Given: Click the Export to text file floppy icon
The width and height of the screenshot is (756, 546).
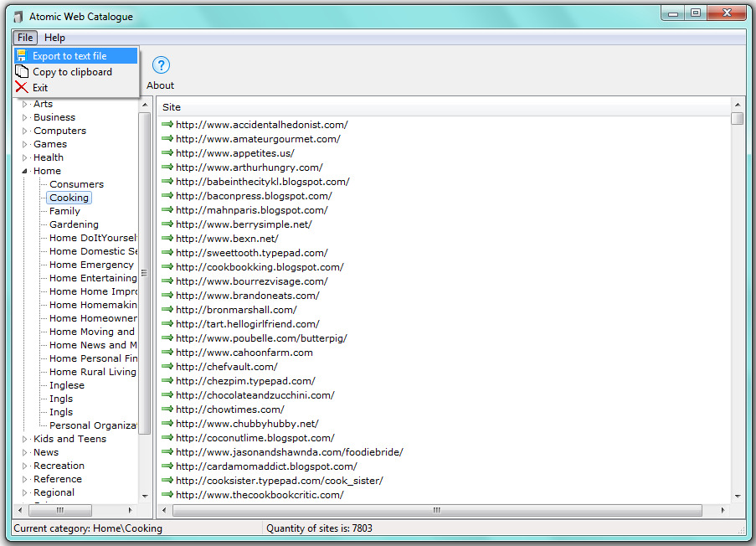Looking at the screenshot, I should click(x=22, y=55).
